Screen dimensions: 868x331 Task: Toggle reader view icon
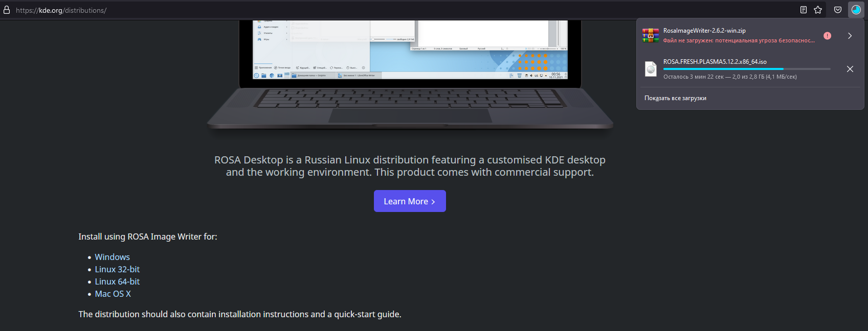804,10
